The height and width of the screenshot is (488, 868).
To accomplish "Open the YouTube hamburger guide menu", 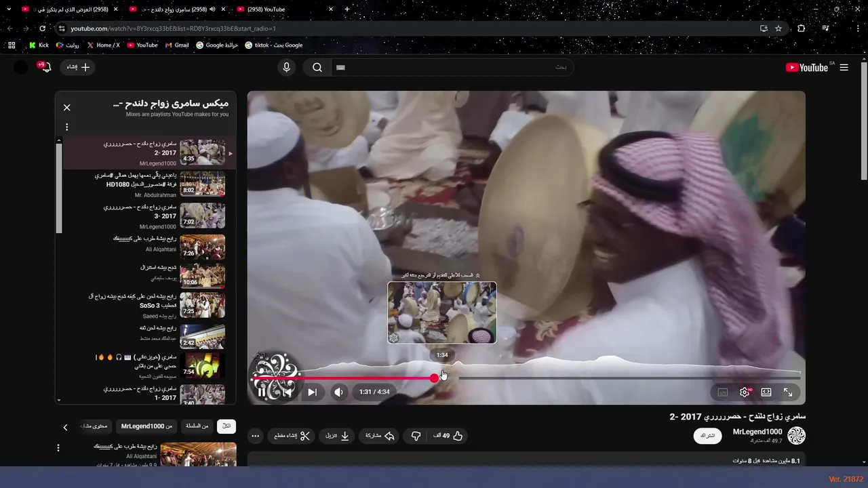I will [844, 67].
